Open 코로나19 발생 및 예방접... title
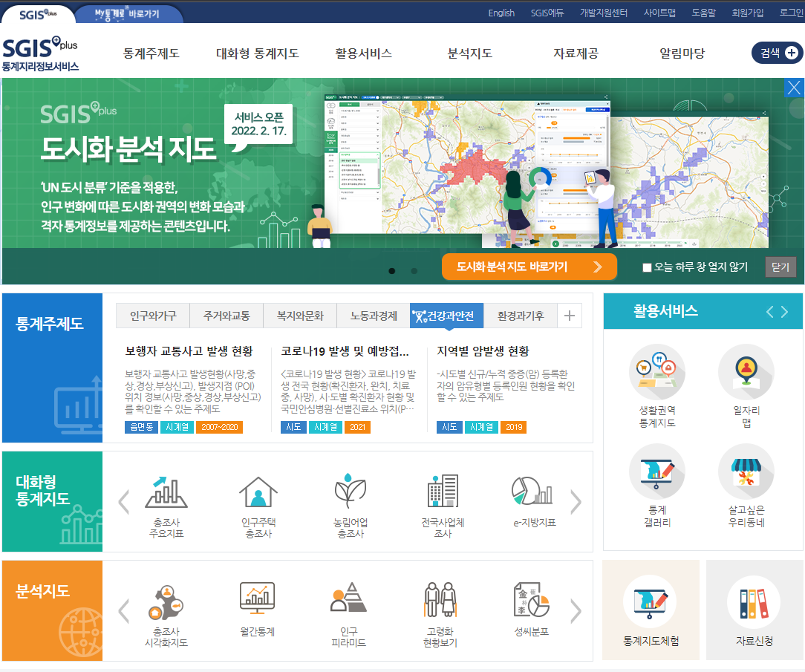Viewport: 805px width, 672px height. (345, 351)
